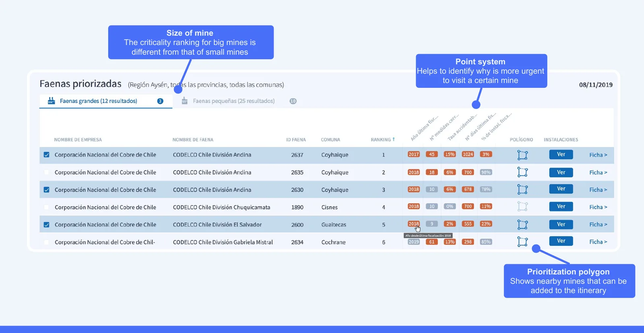Check the checkbox for faena 2634

point(47,242)
